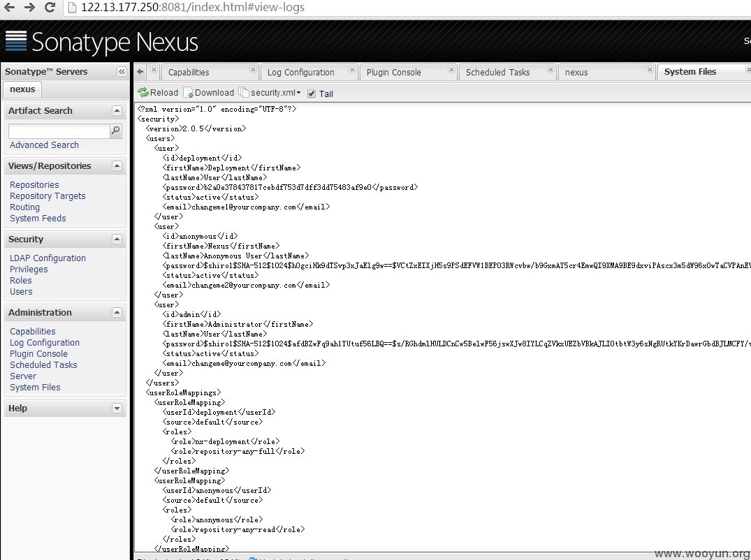Close the Plugin Console tab
This screenshot has height=560, width=751.
[x=451, y=69]
